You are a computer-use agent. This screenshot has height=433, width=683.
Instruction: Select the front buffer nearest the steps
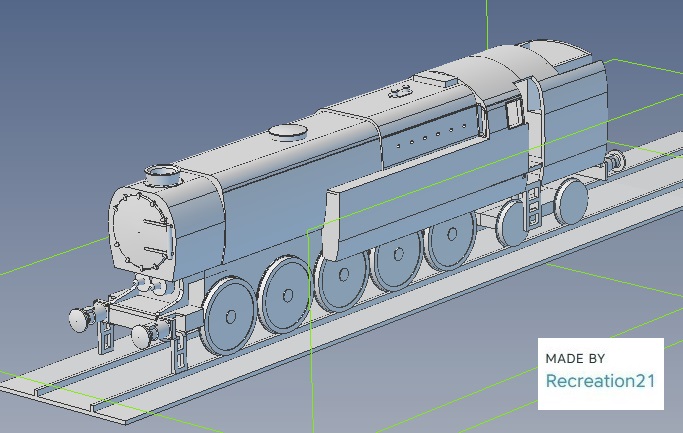click(x=145, y=335)
